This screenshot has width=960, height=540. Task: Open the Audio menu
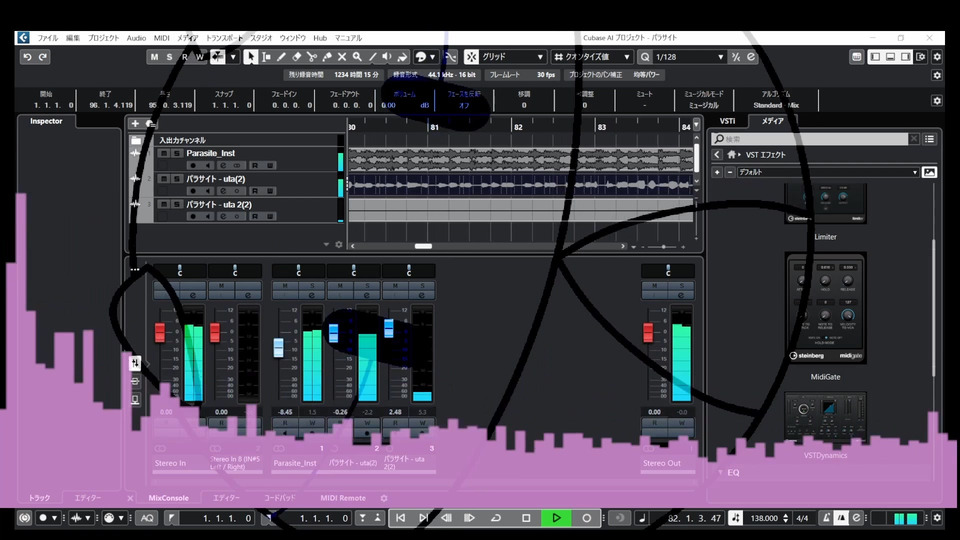[x=136, y=38]
